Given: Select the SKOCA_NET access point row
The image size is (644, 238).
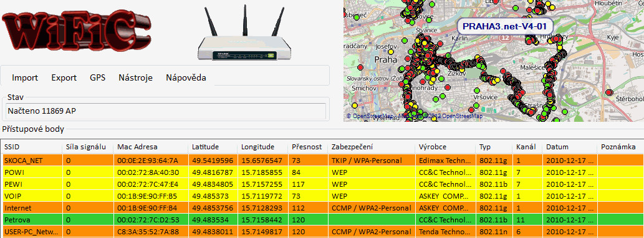Looking at the screenshot, I should click(323, 160).
